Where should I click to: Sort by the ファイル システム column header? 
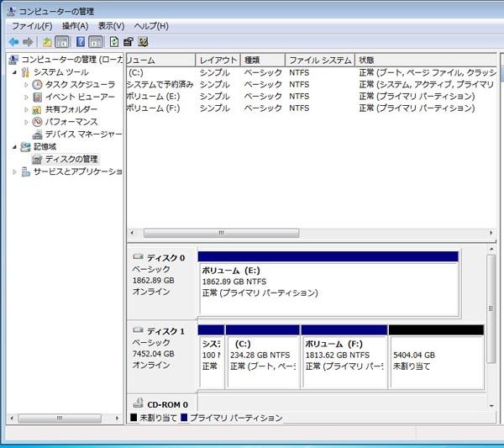click(x=320, y=61)
